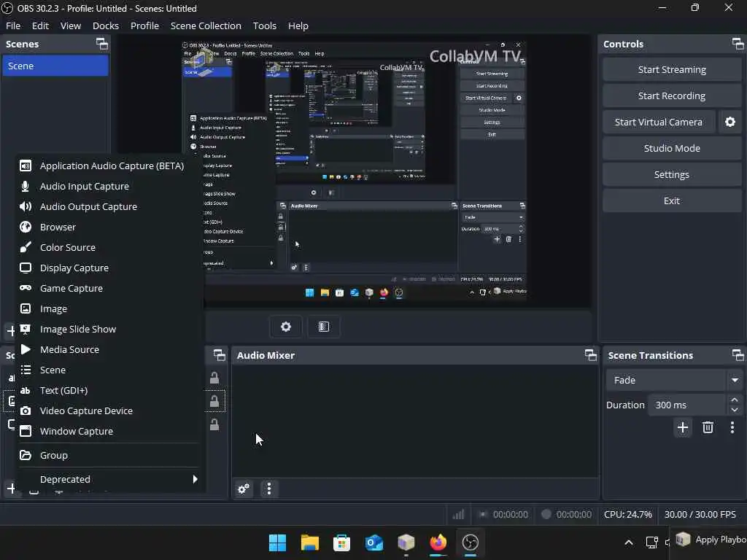Open Settings from Controls

tap(672, 174)
